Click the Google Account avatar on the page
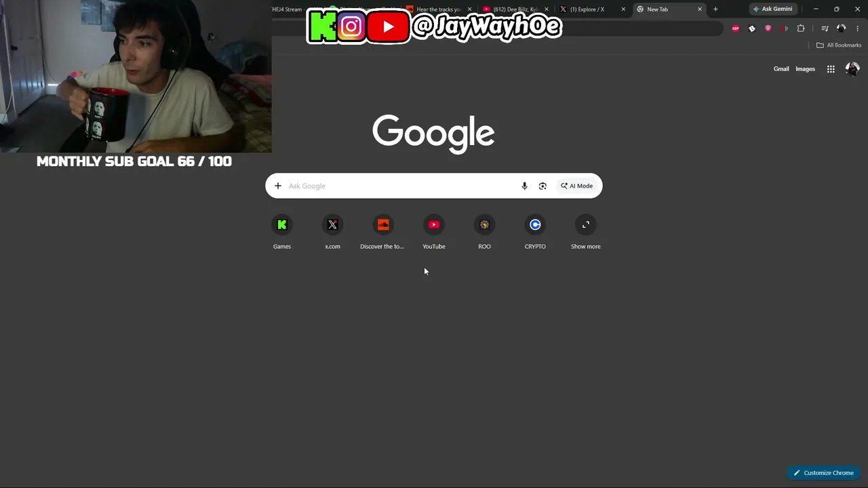 click(x=852, y=69)
